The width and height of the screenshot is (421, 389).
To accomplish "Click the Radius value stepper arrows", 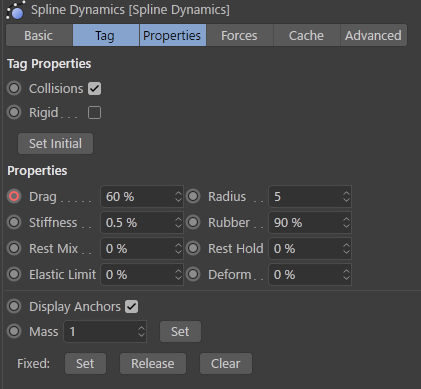I will point(346,197).
